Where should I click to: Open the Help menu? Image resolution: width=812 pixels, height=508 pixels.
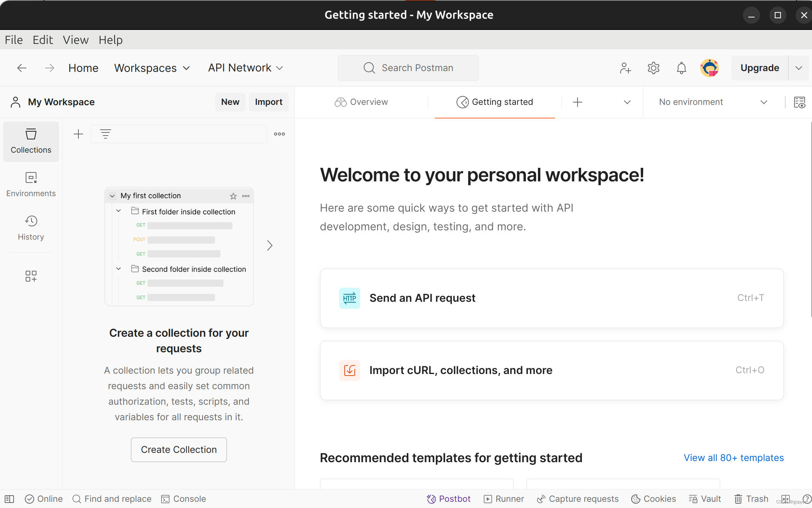coord(111,40)
